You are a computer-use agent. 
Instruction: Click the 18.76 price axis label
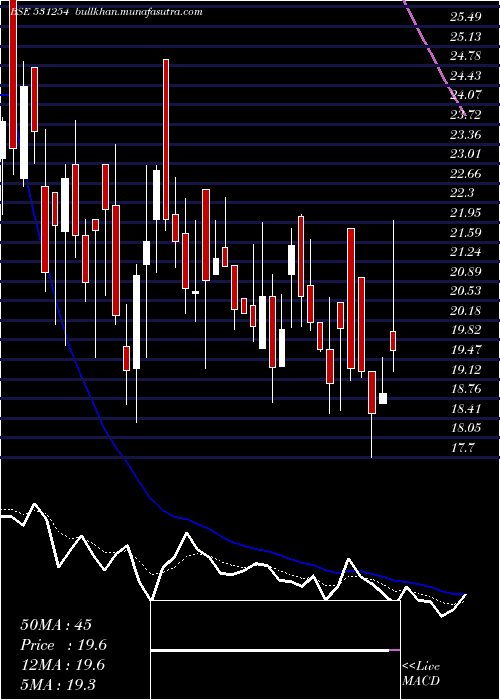point(466,389)
